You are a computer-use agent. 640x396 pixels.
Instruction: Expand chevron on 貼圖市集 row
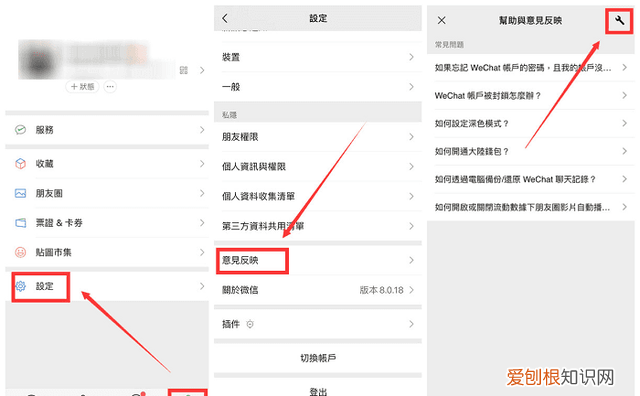[x=202, y=252]
